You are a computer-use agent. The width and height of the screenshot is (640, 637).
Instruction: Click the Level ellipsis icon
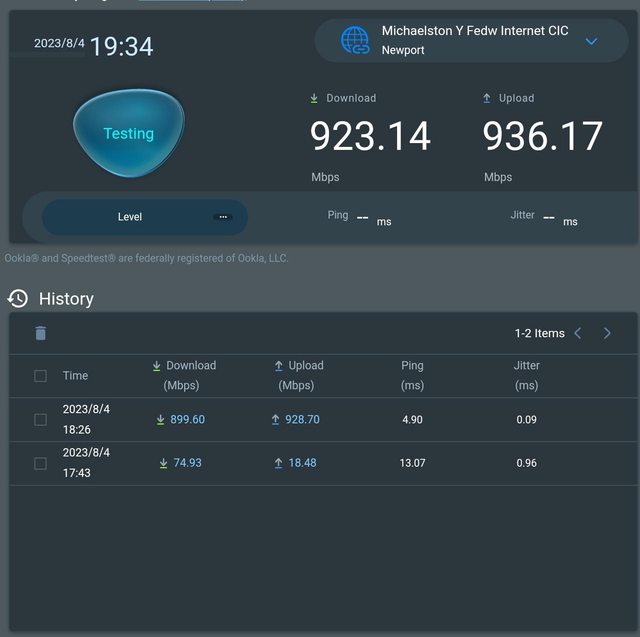[x=223, y=216]
